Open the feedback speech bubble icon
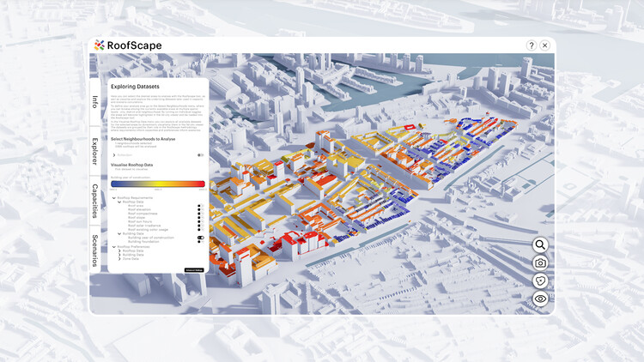 541,281
